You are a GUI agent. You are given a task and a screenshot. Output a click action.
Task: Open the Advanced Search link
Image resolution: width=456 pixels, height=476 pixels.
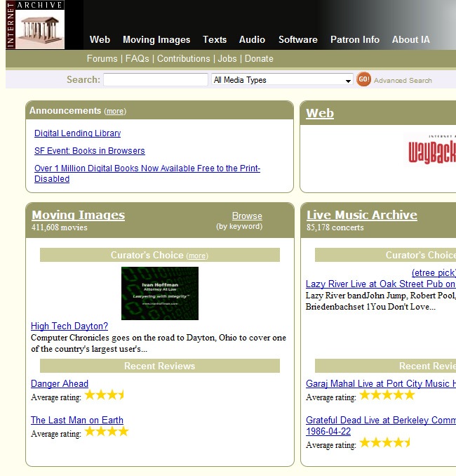(403, 81)
